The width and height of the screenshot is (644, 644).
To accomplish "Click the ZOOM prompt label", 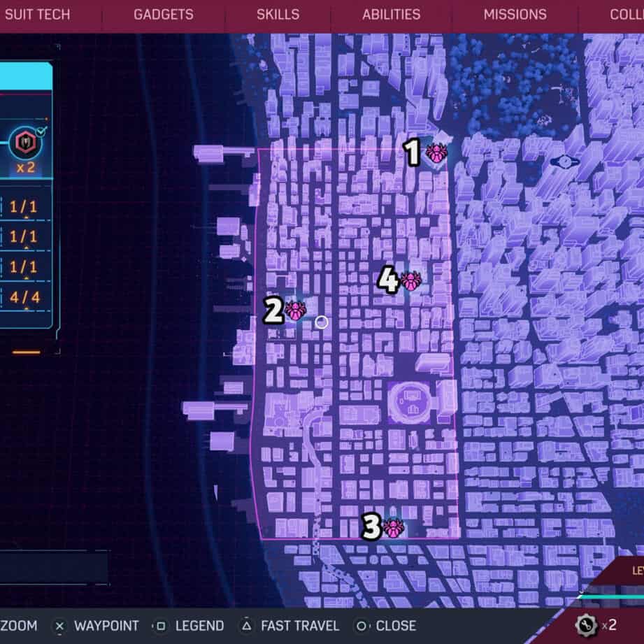I will pos(18,626).
